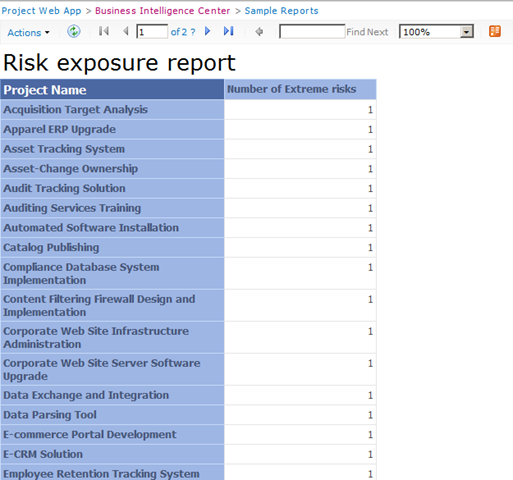The width and height of the screenshot is (513, 480).
Task: Focus the current page number field
Action: pyautogui.click(x=152, y=32)
